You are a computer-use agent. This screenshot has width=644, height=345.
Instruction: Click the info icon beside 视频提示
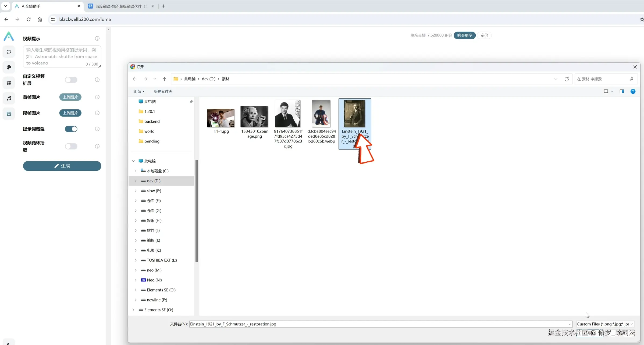pyautogui.click(x=97, y=38)
